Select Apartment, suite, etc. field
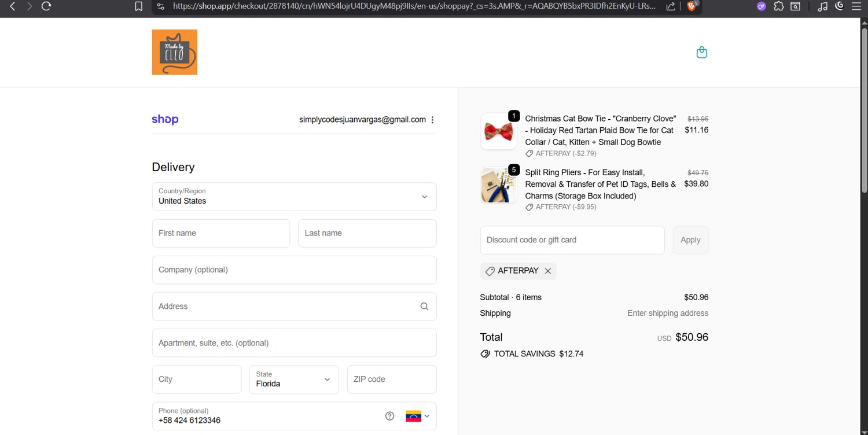 294,343
